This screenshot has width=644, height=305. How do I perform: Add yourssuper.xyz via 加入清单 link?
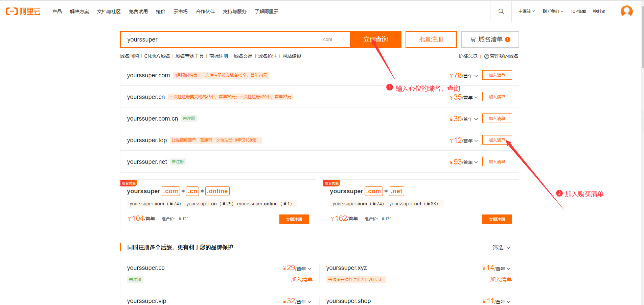(x=501, y=279)
